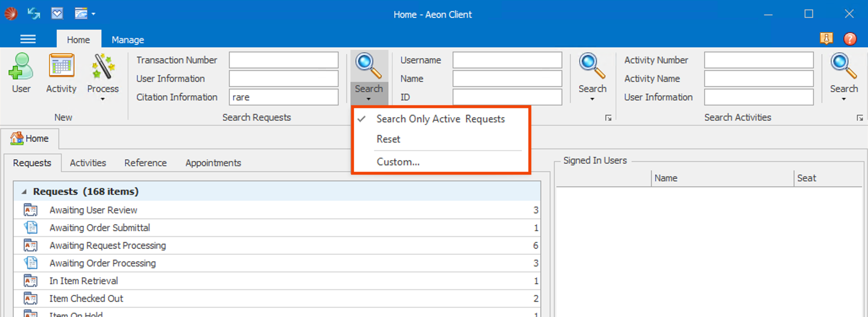The height and width of the screenshot is (317, 868).
Task: Click the user search magnifier icon
Action: [x=592, y=67]
